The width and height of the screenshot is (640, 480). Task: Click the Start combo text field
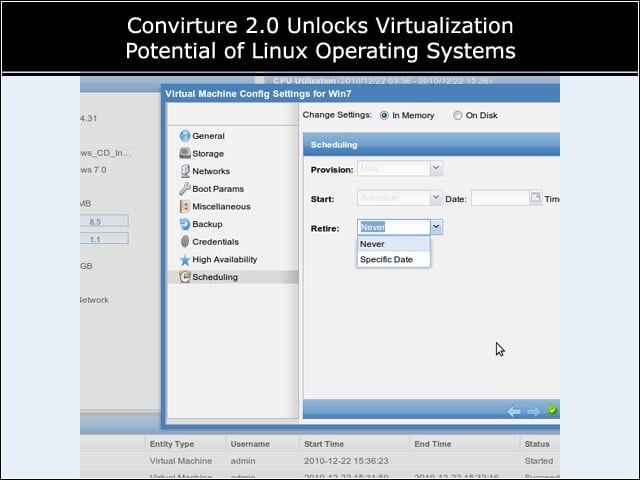[x=394, y=198]
